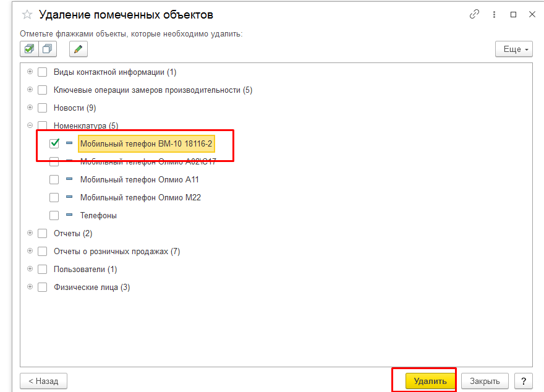Expand Виды контактной информации (1) group
This screenshot has width=544, height=392.
pyautogui.click(x=30, y=72)
